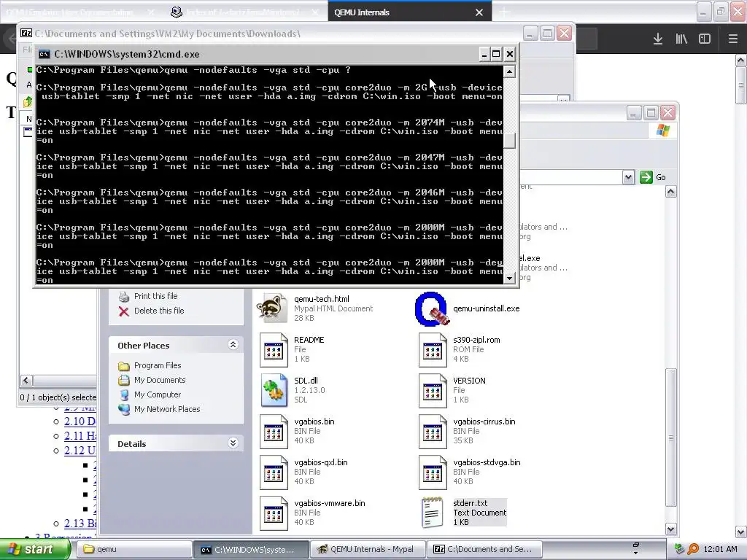Click Explorer file list scroll down arrow

[x=671, y=529]
